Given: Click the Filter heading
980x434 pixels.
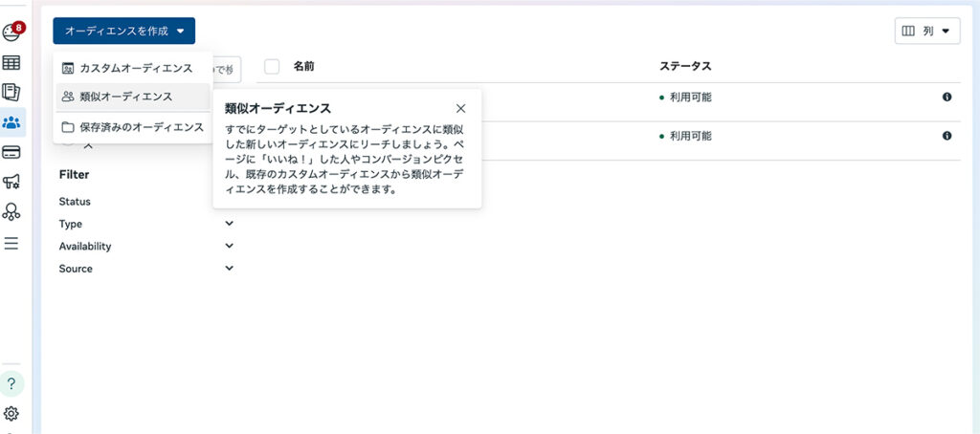Looking at the screenshot, I should point(75,175).
